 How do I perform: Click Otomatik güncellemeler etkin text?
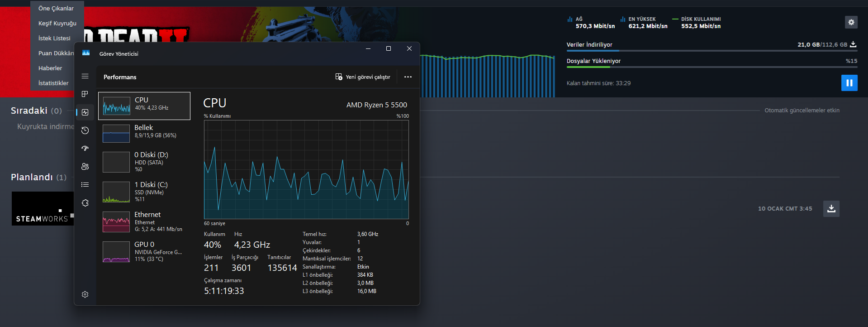(x=802, y=111)
